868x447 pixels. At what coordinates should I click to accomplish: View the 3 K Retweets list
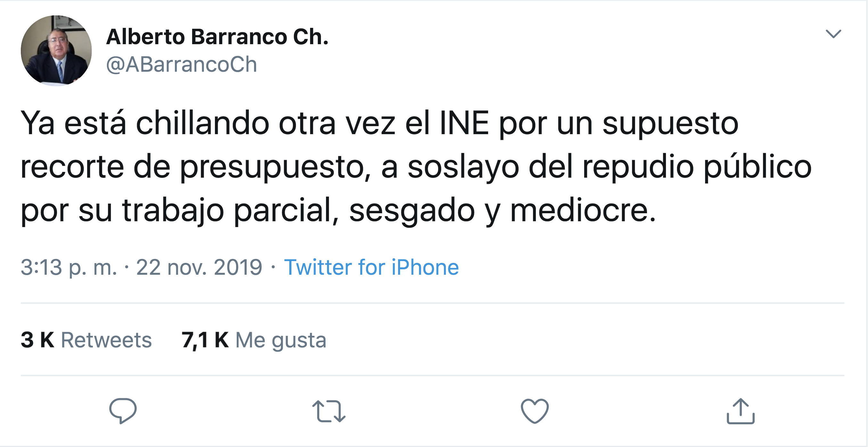(86, 340)
